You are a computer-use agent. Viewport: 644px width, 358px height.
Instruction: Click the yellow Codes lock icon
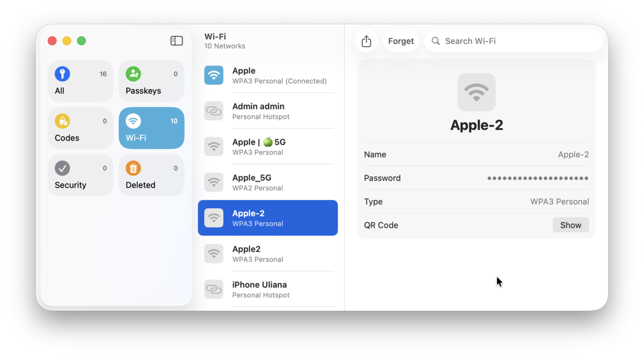(63, 121)
